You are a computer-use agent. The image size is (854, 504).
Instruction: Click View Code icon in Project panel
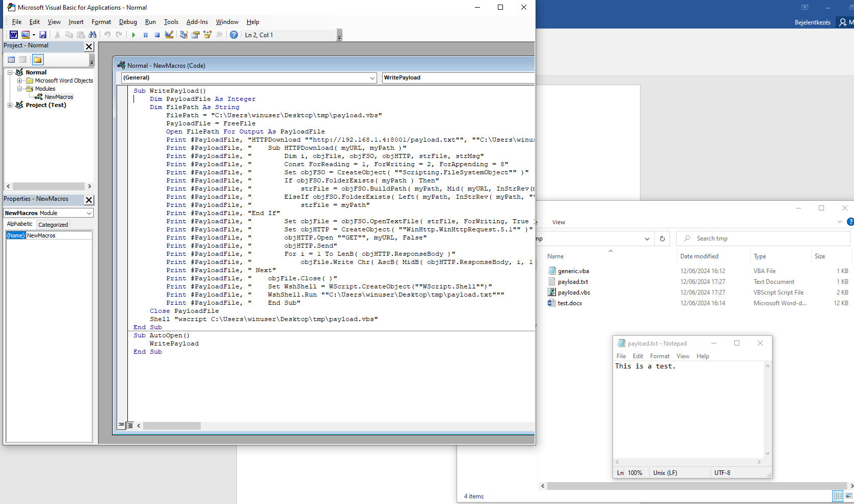(x=11, y=60)
